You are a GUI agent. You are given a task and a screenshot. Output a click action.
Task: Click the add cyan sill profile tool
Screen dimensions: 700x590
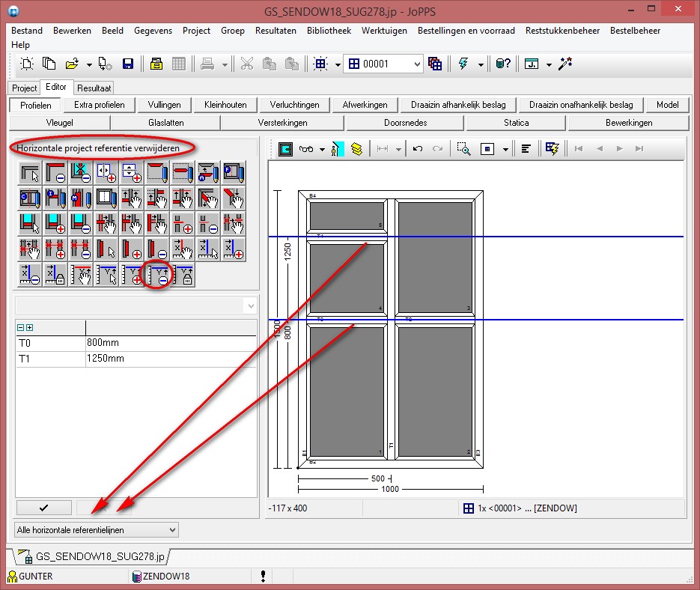click(55, 223)
